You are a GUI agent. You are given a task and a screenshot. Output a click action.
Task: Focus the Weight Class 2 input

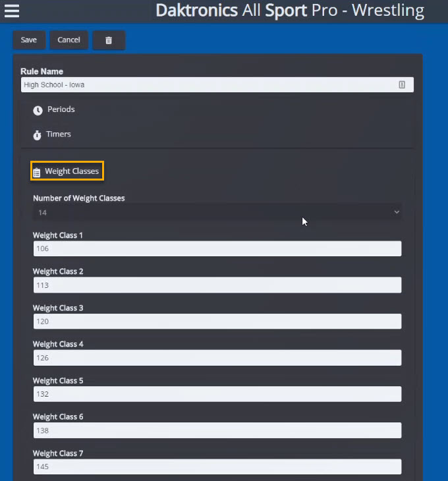pyautogui.click(x=217, y=285)
